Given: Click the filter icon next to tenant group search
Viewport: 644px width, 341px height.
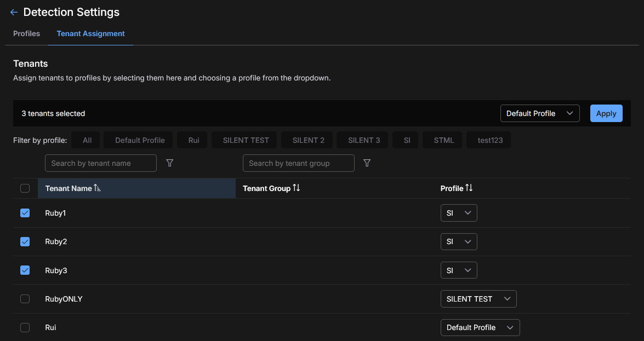Looking at the screenshot, I should click(x=367, y=163).
